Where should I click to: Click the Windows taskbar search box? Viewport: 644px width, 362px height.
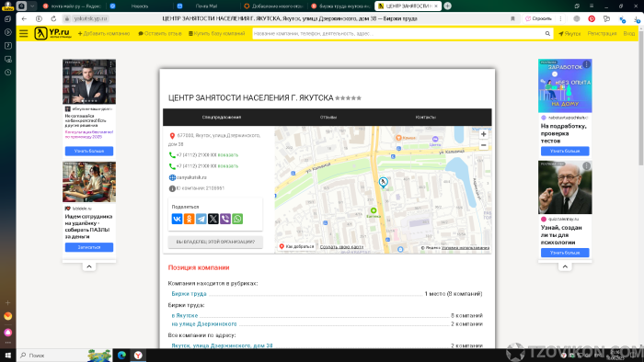coord(53,356)
